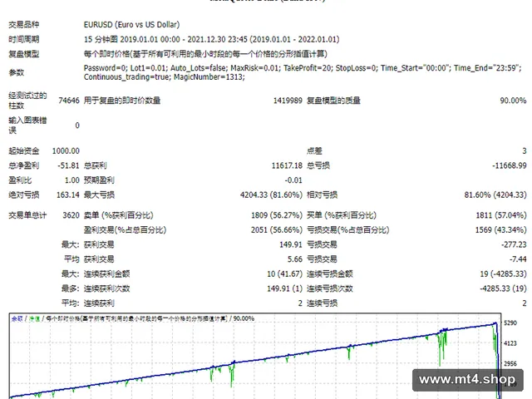Click the '盈利比' label
The height and width of the screenshot is (399, 532).
point(20,180)
